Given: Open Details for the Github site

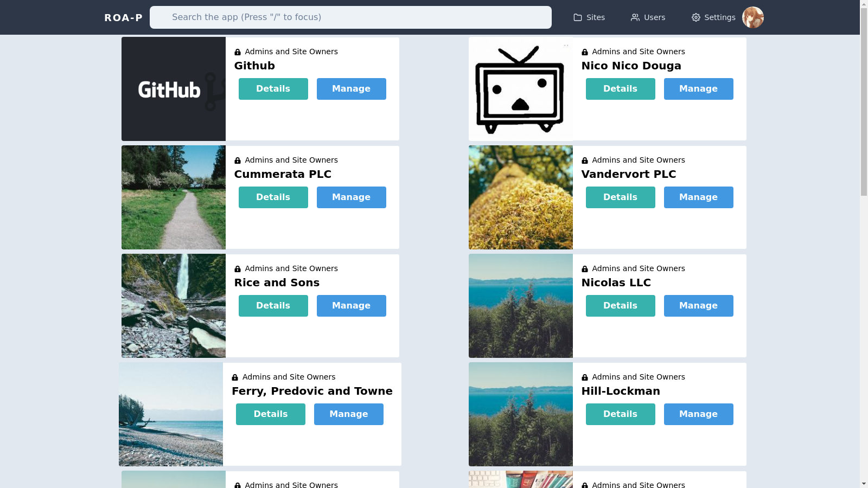Looking at the screenshot, I should (273, 88).
